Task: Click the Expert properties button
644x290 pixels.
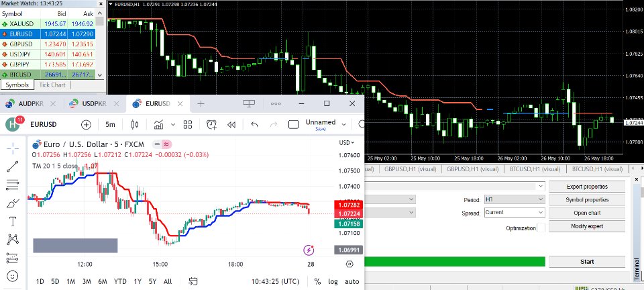Action: [587, 187]
